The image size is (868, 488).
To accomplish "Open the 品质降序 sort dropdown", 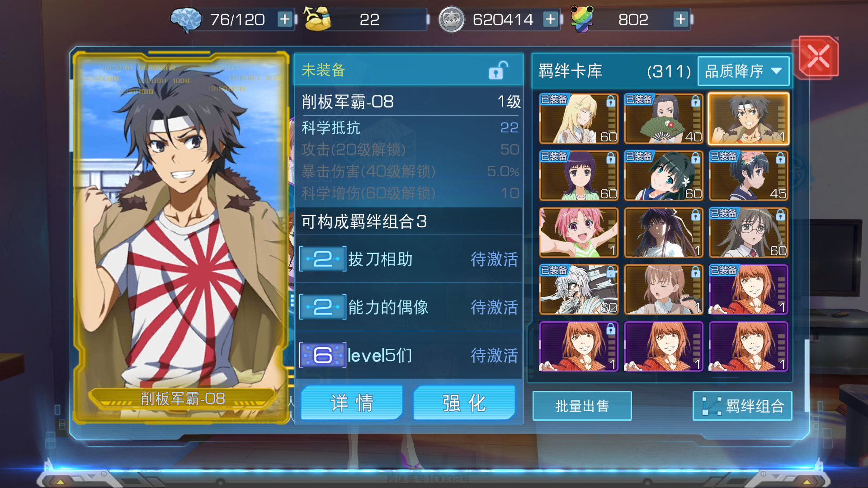I will [x=744, y=71].
